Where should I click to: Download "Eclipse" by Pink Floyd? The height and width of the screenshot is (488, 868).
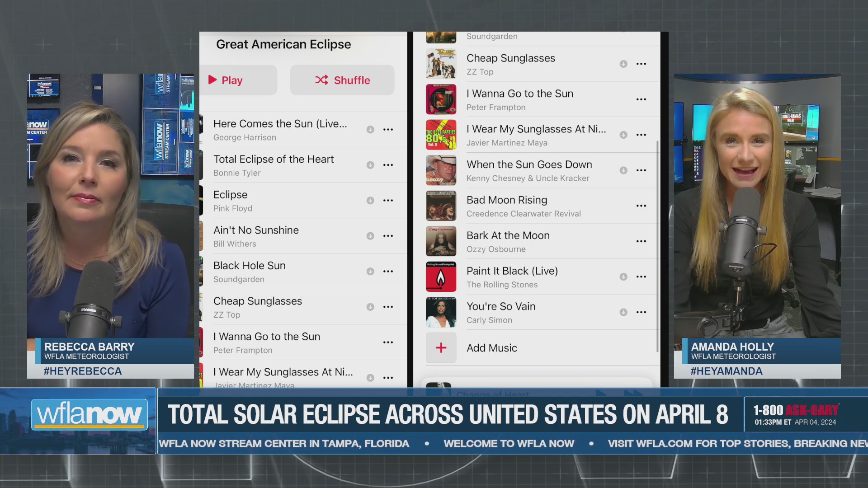click(370, 200)
